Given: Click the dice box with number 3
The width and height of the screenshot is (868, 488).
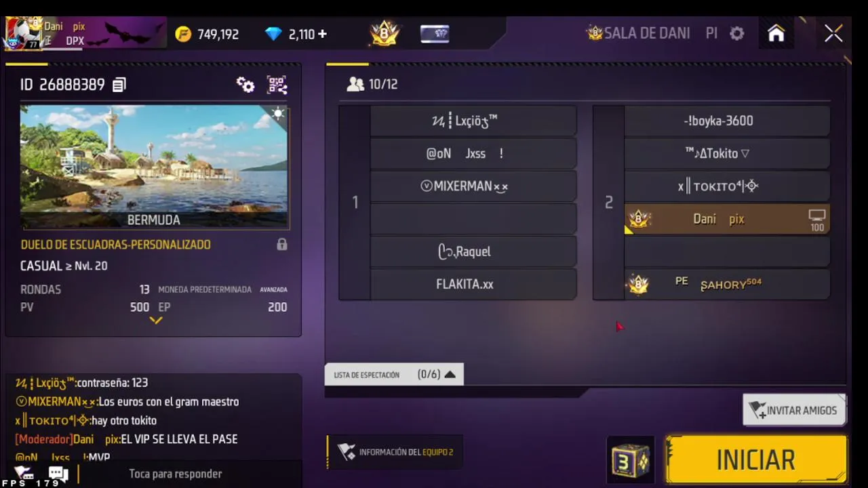Looking at the screenshot, I should [631, 460].
